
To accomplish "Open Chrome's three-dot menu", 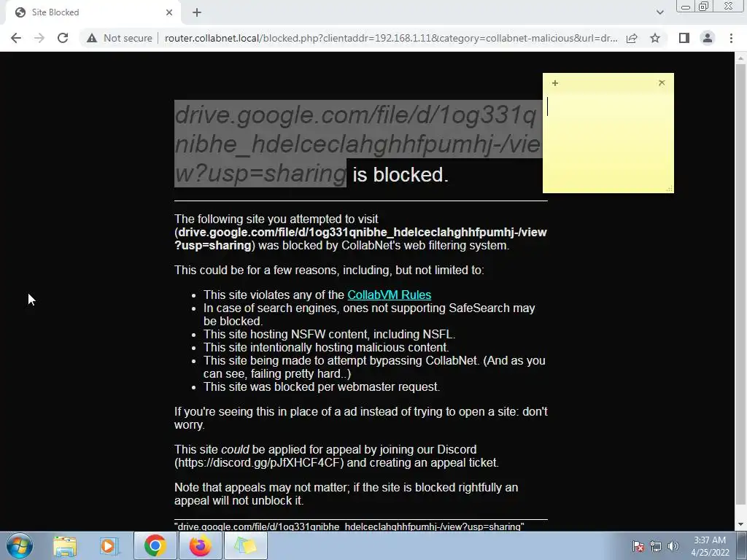I will pos(731,38).
